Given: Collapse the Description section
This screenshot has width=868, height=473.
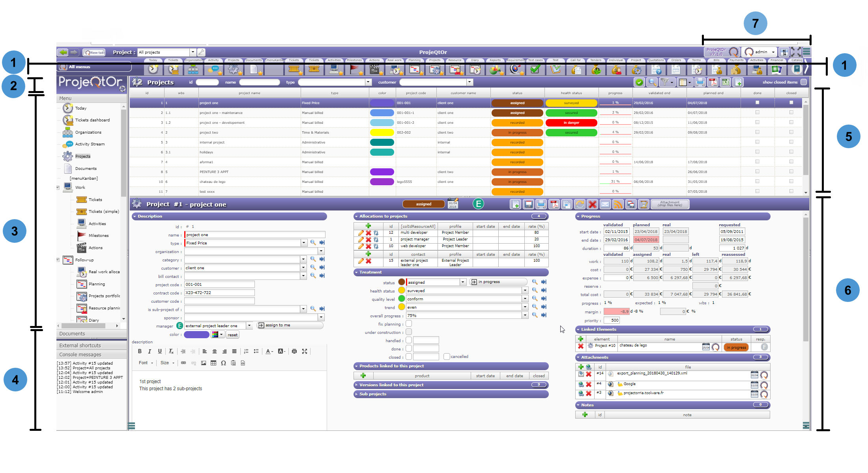Looking at the screenshot, I should coord(229,216).
